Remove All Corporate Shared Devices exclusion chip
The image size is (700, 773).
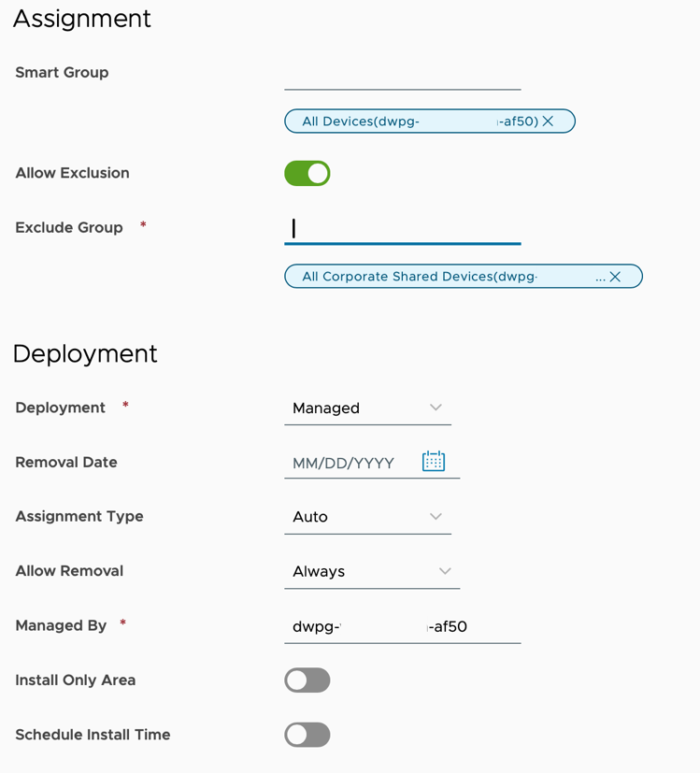pos(615,277)
